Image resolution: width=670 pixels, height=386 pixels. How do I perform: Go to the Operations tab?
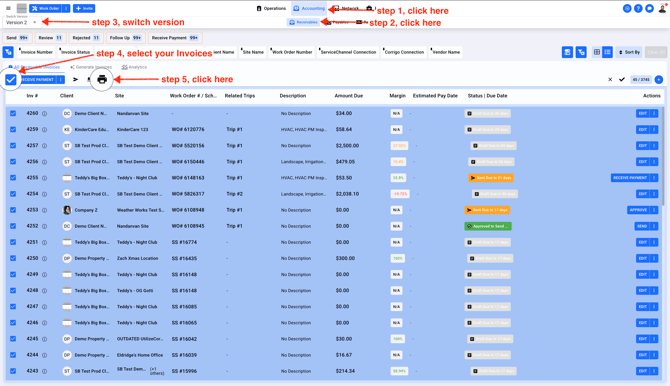[x=271, y=9]
